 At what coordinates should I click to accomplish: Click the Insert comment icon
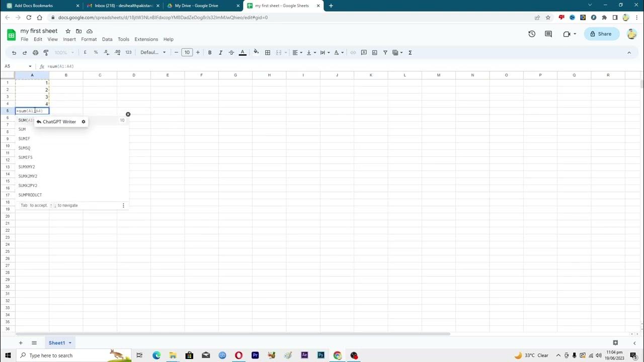[x=364, y=52]
